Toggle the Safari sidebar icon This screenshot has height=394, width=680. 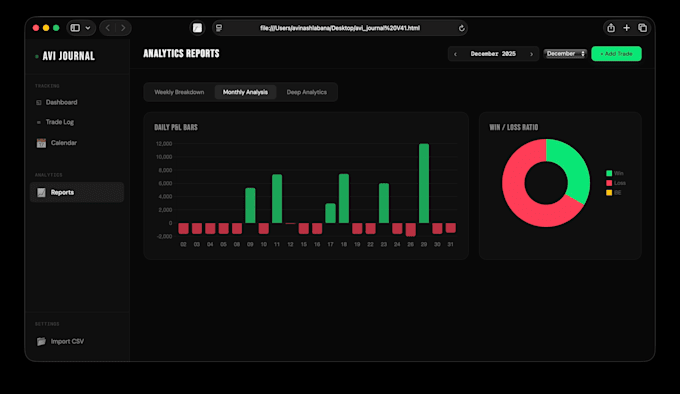75,28
